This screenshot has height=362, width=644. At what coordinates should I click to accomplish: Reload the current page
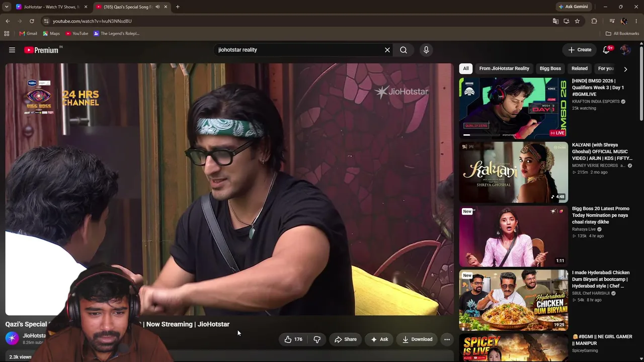(x=32, y=21)
